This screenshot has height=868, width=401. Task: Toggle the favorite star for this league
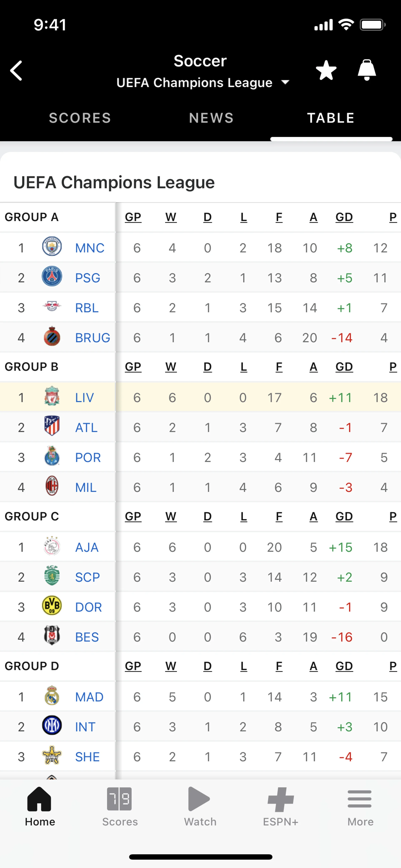(326, 70)
